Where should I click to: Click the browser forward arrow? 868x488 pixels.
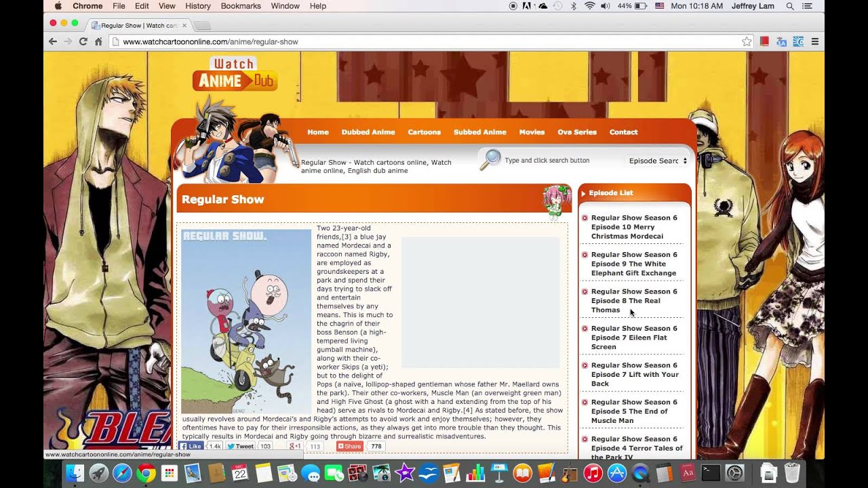[x=68, y=41]
